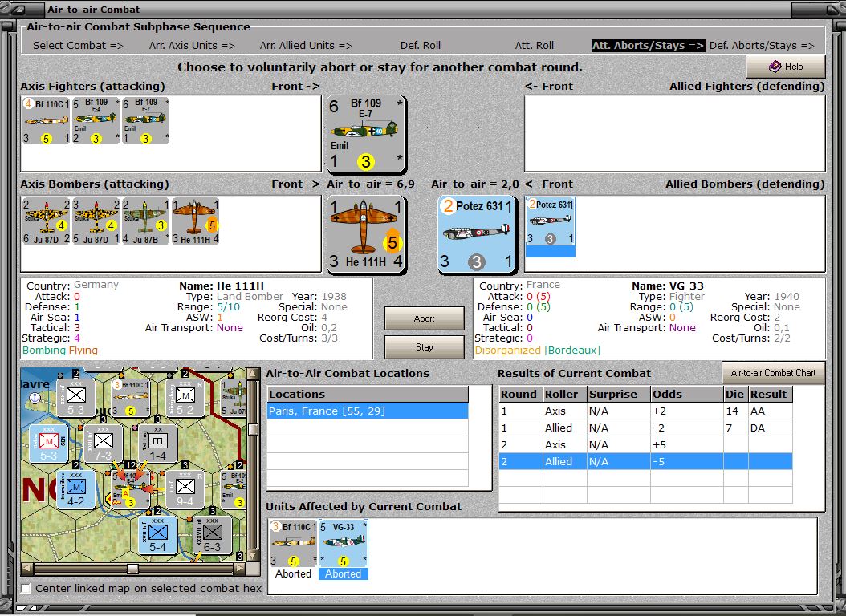The width and height of the screenshot is (846, 616).
Task: Select the Bf 110C counter in Axis Fighters
Action: [x=46, y=121]
